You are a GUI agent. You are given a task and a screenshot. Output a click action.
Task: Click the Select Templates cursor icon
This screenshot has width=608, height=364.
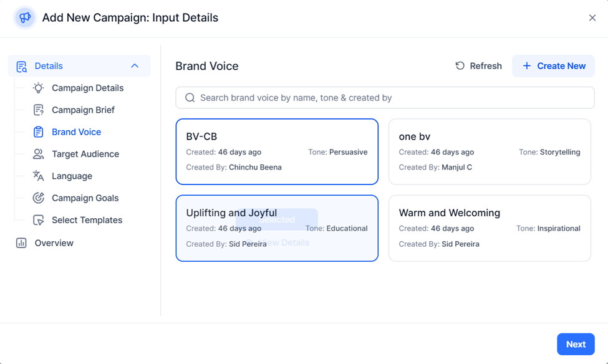point(38,220)
